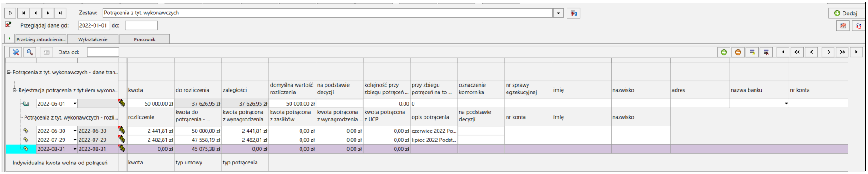Click the insert new row star icon

(752, 52)
